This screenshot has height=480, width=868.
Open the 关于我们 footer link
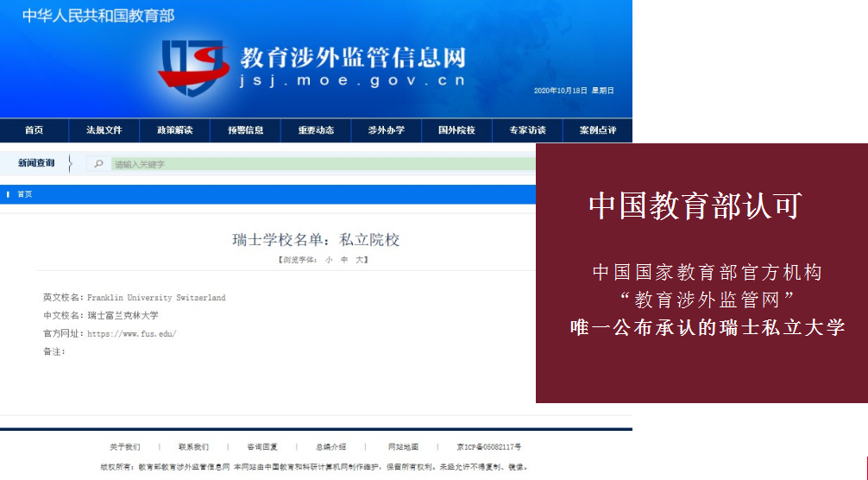click(124, 447)
